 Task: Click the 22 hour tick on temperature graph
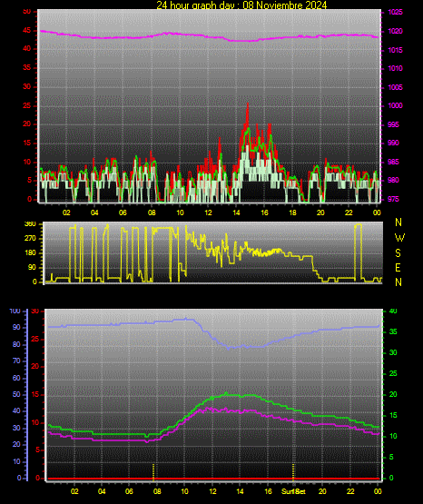350,491
